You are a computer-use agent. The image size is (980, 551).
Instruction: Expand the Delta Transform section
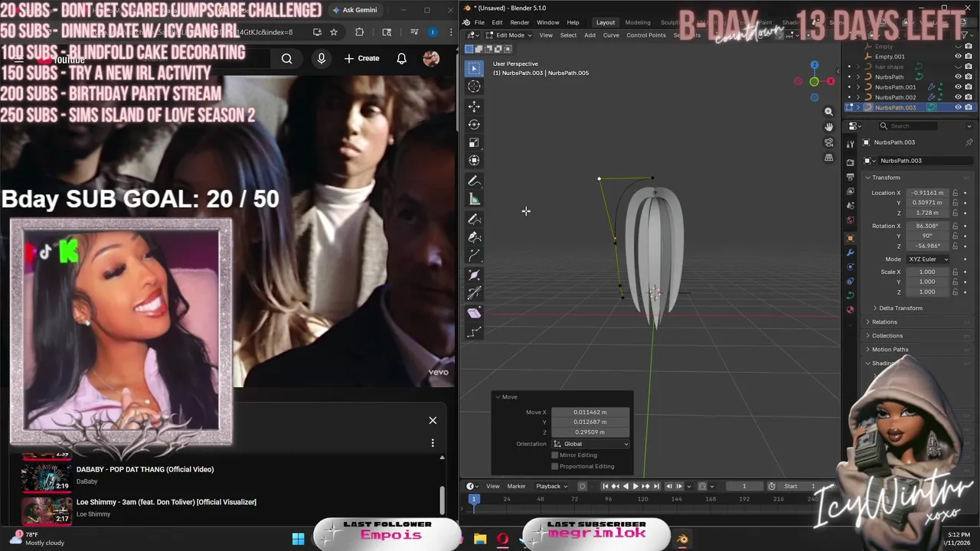pyautogui.click(x=900, y=308)
